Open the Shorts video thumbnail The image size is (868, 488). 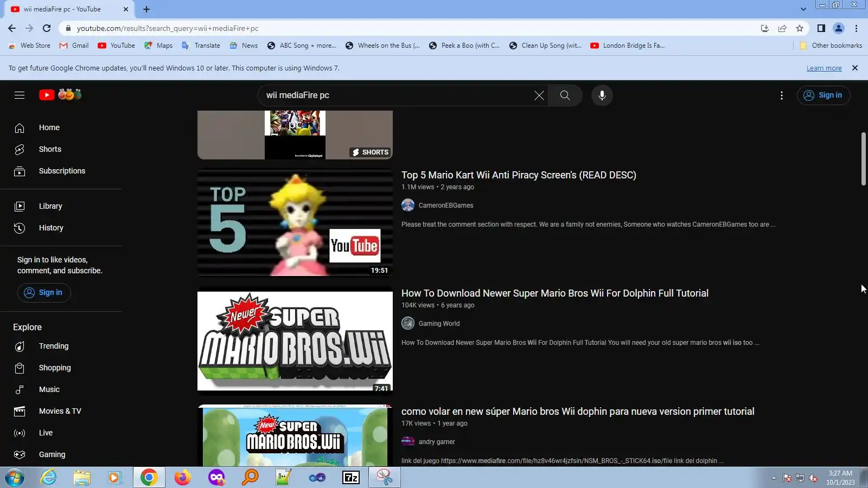pos(295,135)
